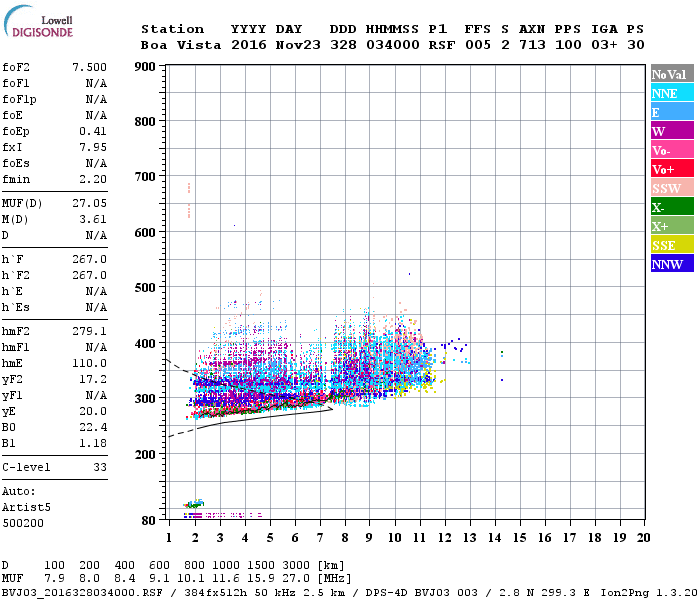Viewport: 700px width, 600px height.
Task: Click the yF2 value 17.2
Action: tap(93, 379)
